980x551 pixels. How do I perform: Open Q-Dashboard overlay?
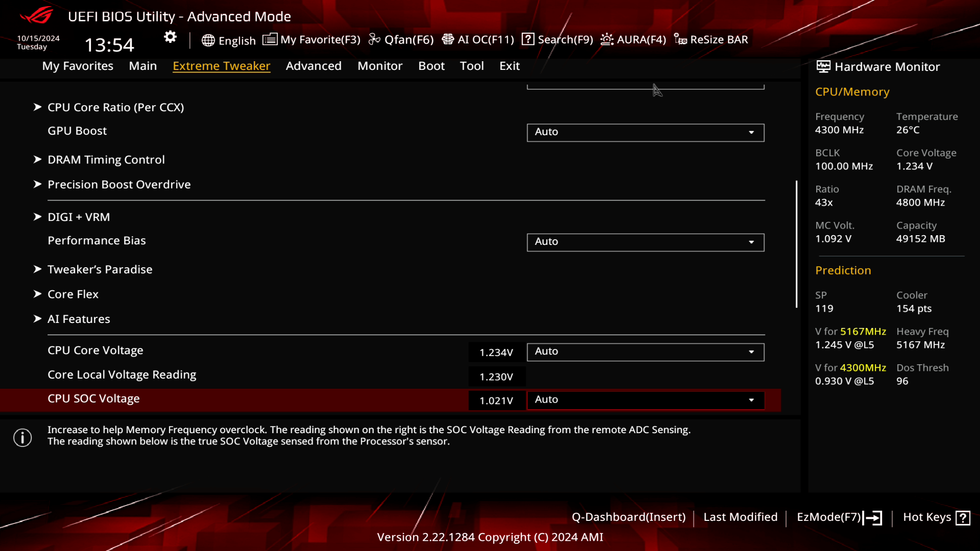629,517
